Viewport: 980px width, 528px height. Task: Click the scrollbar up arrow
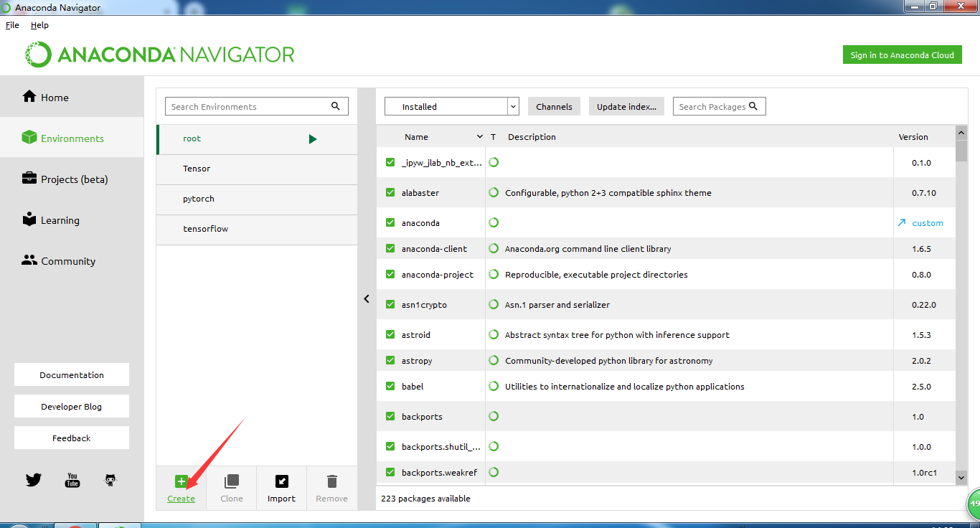[x=961, y=133]
